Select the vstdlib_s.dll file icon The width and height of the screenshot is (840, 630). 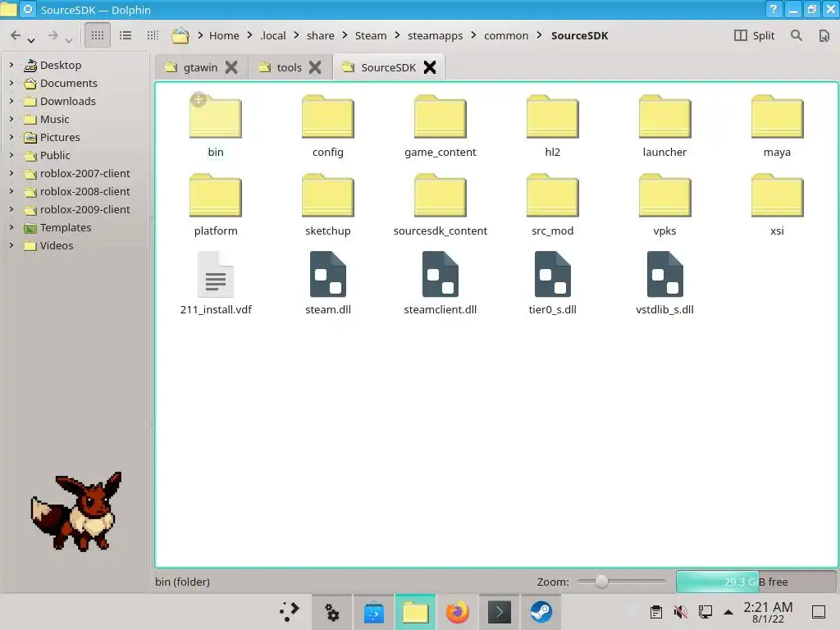click(x=664, y=274)
